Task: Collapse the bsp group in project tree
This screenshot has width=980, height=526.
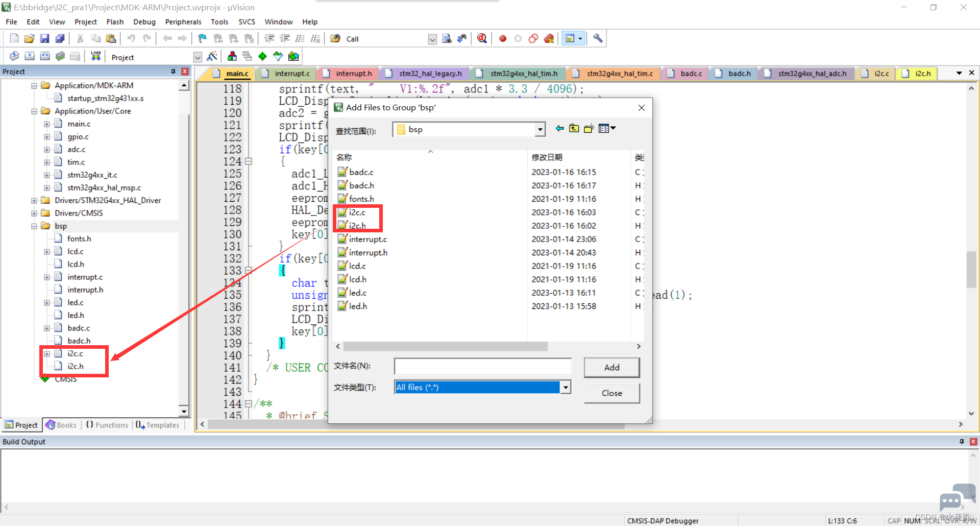Action: point(34,226)
